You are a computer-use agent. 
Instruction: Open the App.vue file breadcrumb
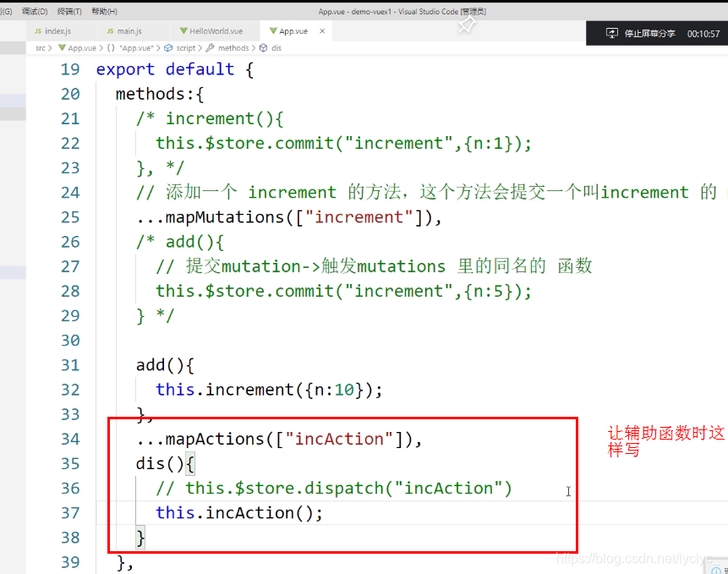coord(82,48)
